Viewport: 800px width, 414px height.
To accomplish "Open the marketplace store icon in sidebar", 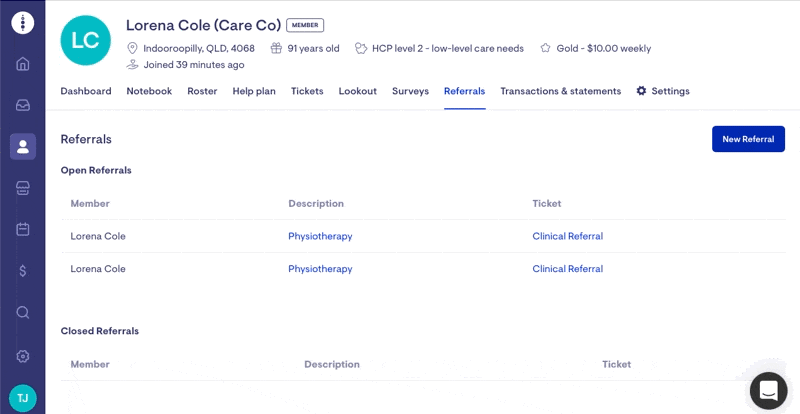I will (x=22, y=188).
